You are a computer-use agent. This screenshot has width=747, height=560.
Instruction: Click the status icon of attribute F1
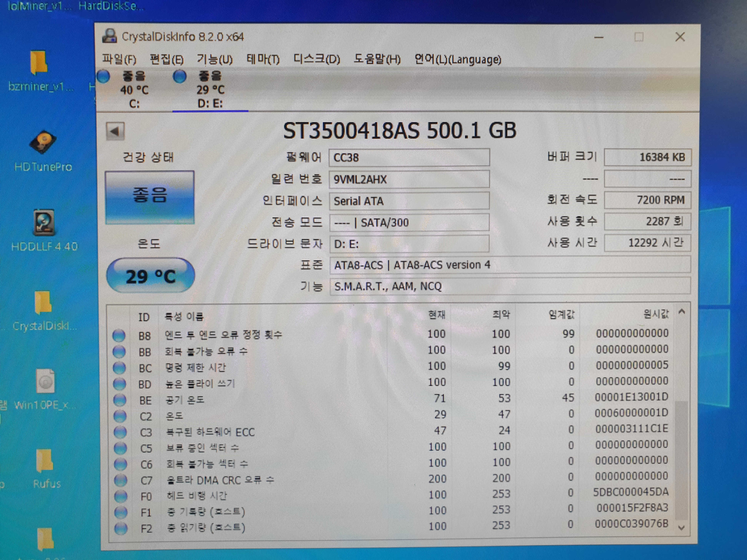pos(121,512)
